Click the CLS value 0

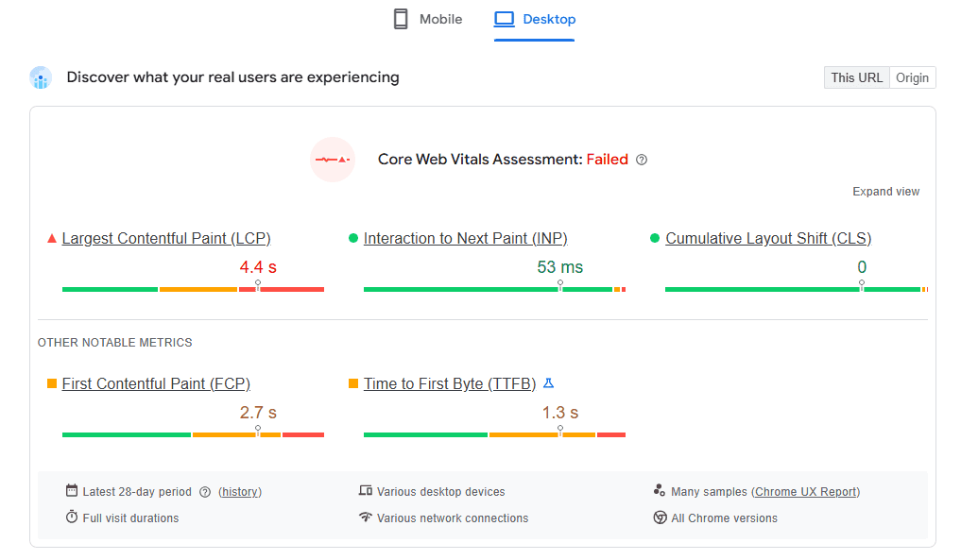click(x=862, y=267)
